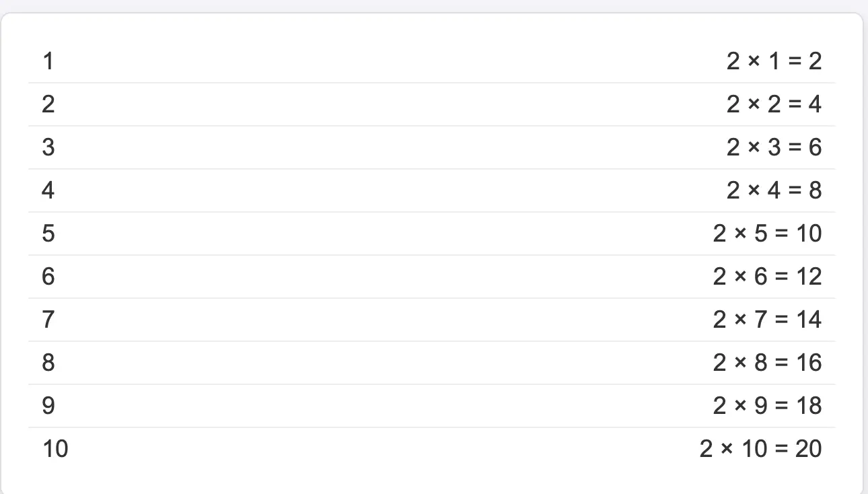Select row number 6 label

48,277
